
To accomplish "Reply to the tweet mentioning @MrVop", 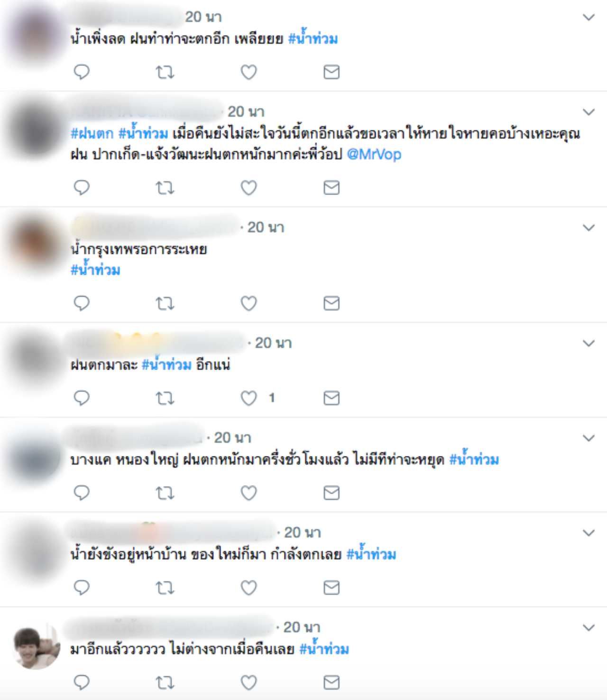I will (82, 187).
